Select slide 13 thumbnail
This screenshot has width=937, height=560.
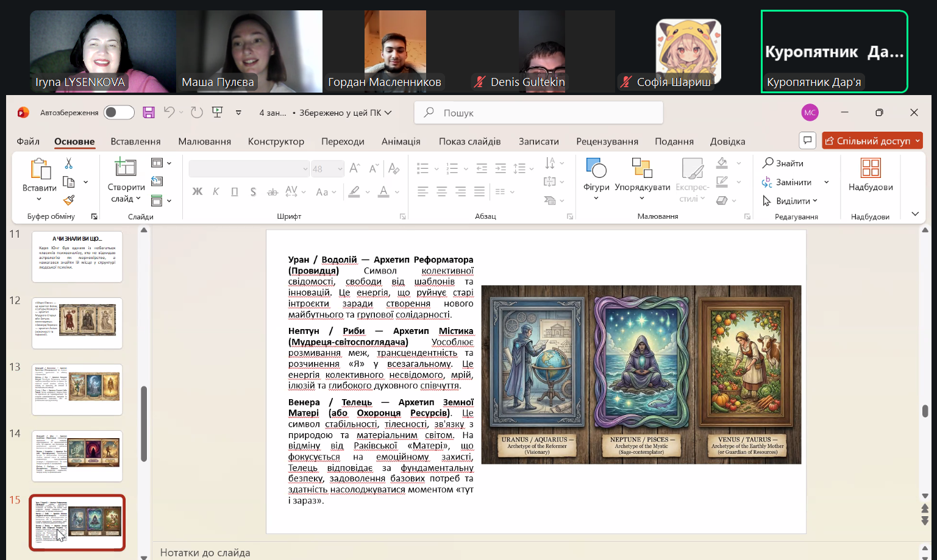click(x=77, y=389)
